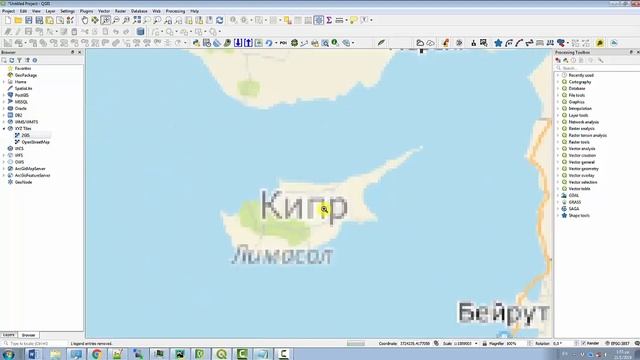The height and width of the screenshot is (360, 640).
Task: Click the Refresh icon in Browser panel
Action: click(x=12, y=60)
